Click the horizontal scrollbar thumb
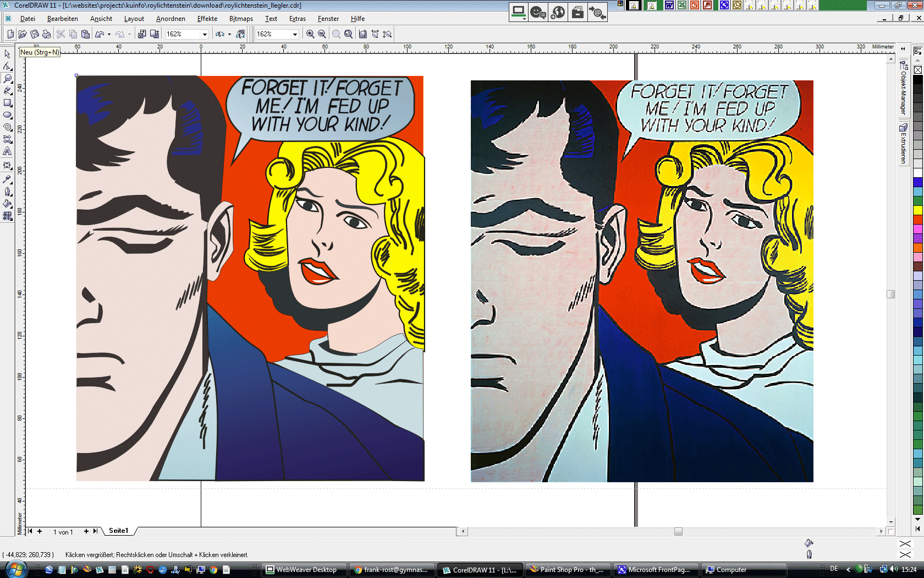924x578 pixels. [678, 531]
